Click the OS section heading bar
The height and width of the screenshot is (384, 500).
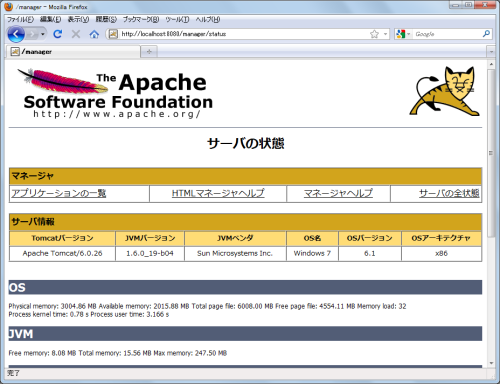245,287
